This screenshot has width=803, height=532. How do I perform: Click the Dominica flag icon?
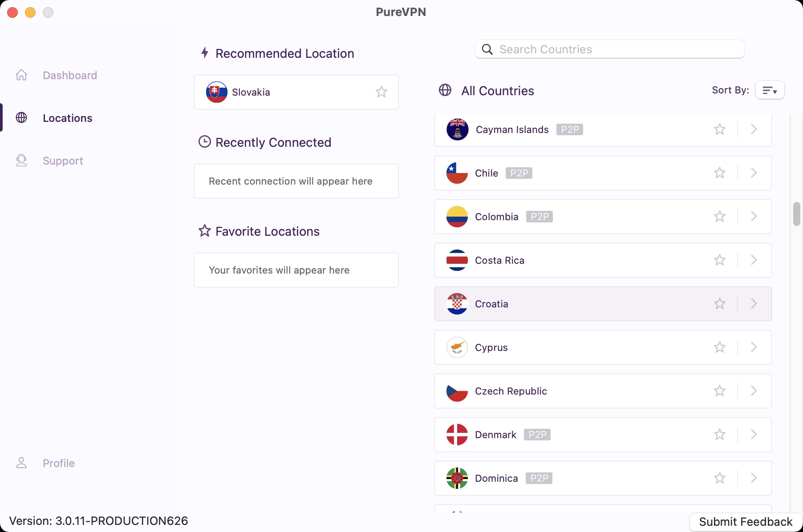pos(457,478)
